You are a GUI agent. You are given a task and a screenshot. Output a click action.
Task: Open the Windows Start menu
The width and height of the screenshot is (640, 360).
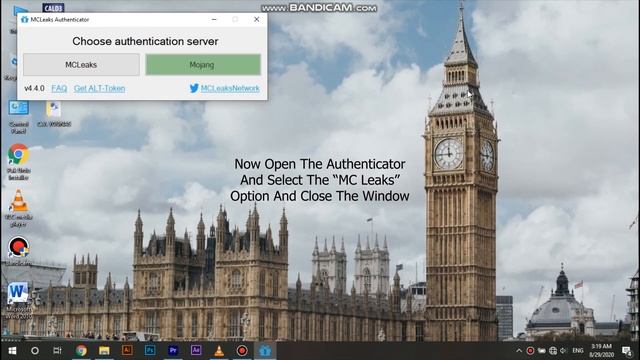coord(12,351)
